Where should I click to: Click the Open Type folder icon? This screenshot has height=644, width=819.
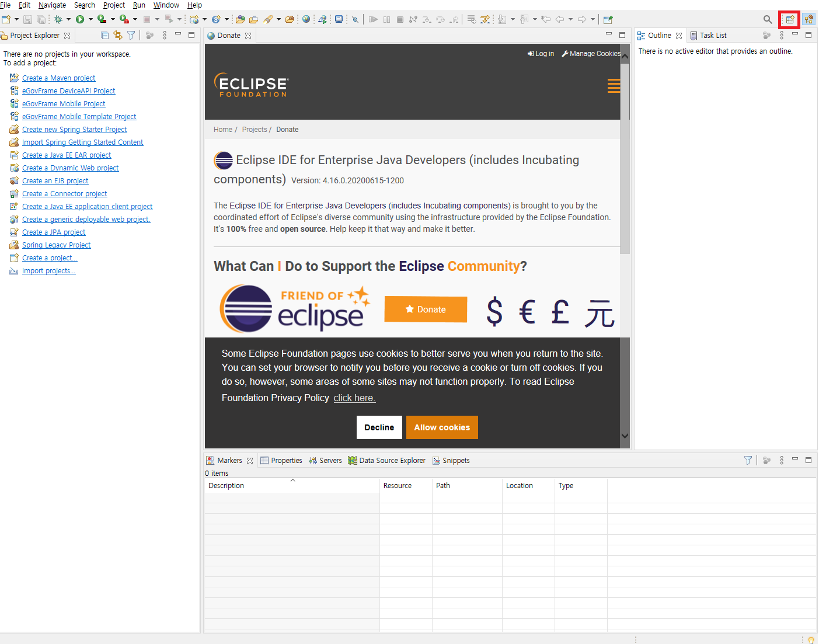pyautogui.click(x=241, y=19)
